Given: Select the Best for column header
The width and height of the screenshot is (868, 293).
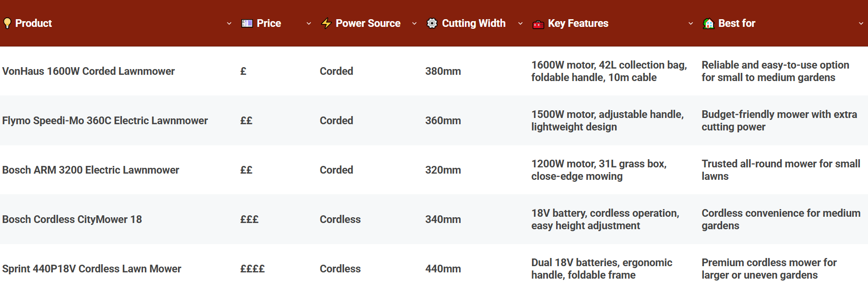Looking at the screenshot, I should click(x=737, y=23).
